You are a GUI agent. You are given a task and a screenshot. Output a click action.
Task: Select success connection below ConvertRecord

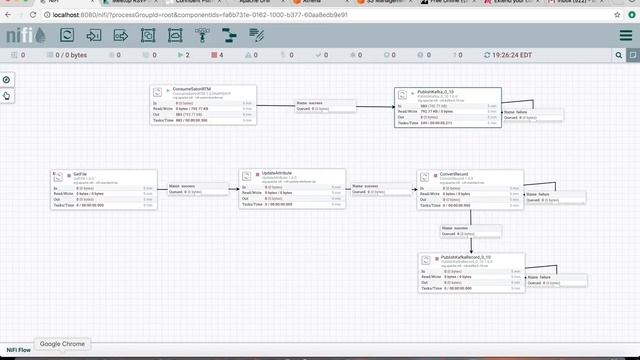pos(471,231)
